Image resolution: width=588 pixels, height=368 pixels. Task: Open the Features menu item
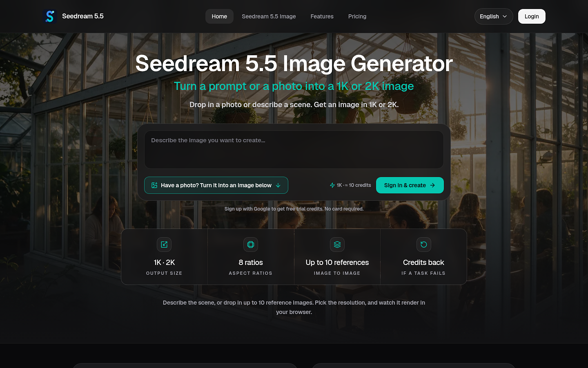(x=322, y=16)
